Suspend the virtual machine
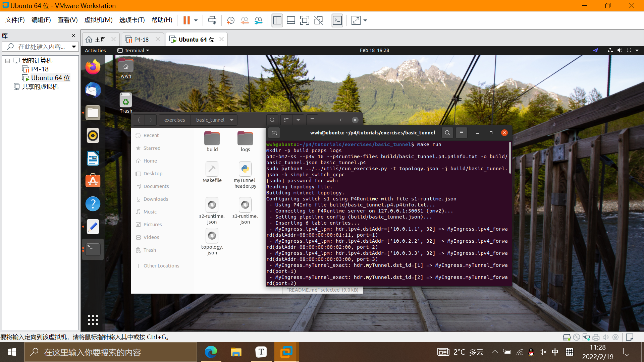This screenshot has width=644, height=362. tap(186, 20)
